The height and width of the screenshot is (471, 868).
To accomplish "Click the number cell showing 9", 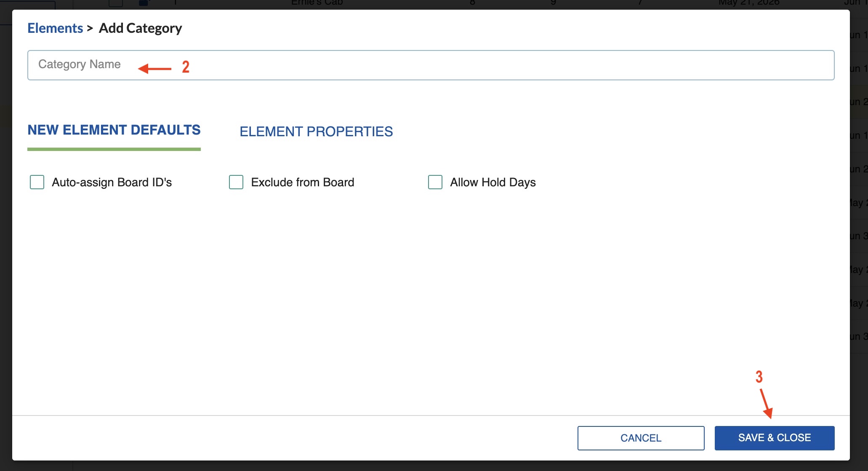I will [x=554, y=2].
